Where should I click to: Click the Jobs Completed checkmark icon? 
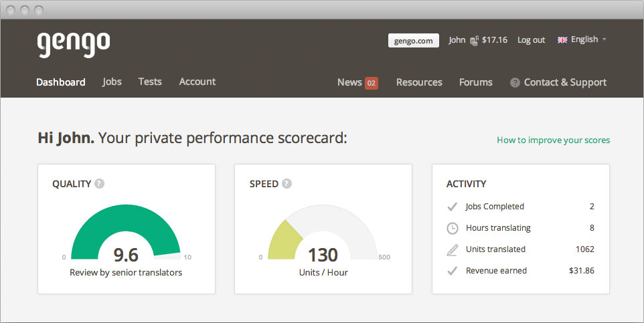(x=453, y=207)
